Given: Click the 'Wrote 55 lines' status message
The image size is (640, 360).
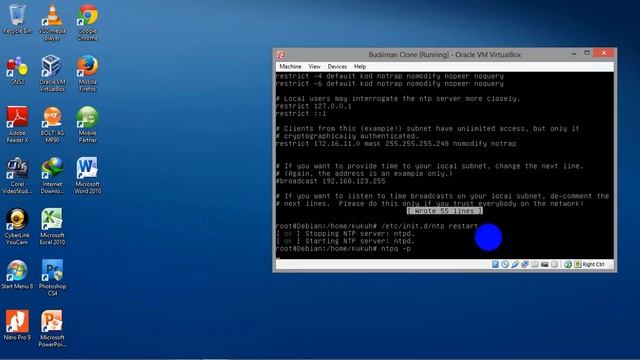Looking at the screenshot, I should pyautogui.click(x=444, y=211).
